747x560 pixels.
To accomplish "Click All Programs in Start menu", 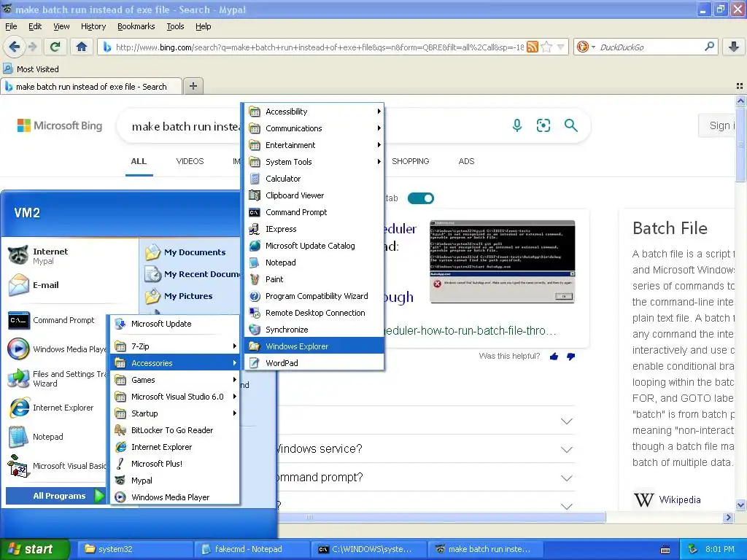I will point(56,496).
